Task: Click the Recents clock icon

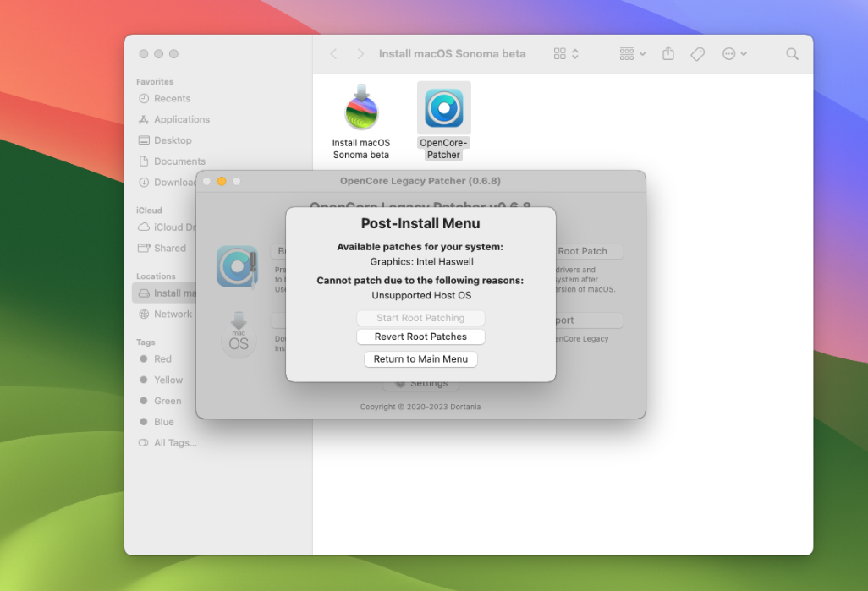Action: pyautogui.click(x=144, y=98)
